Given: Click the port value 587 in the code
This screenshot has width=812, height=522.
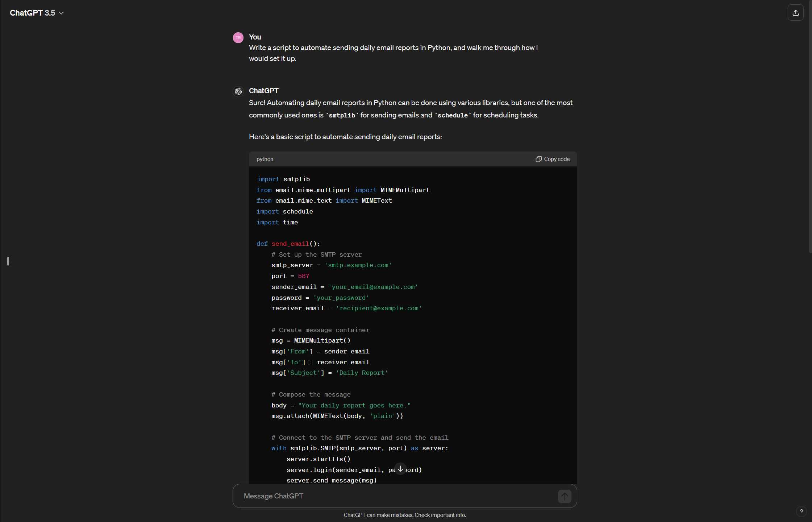Looking at the screenshot, I should point(303,276).
